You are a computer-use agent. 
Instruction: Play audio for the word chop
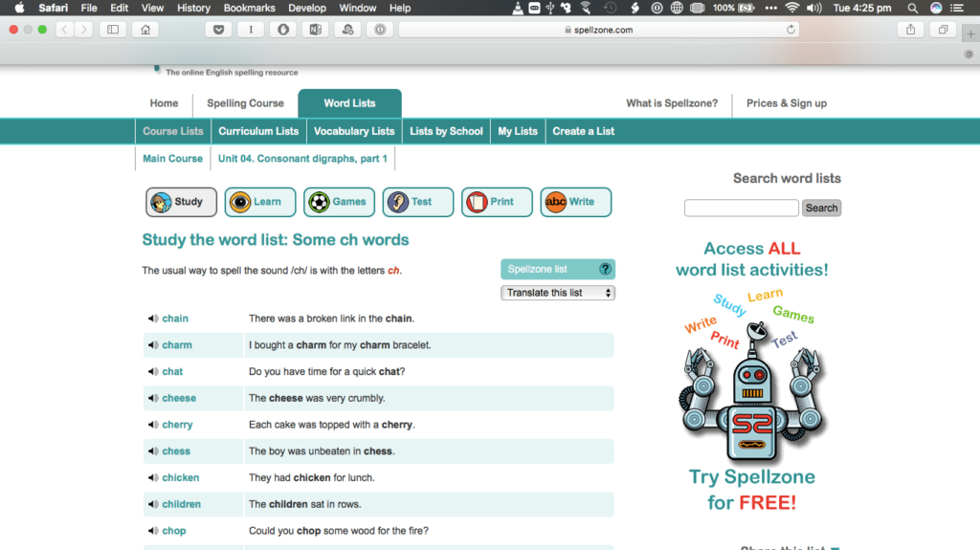tap(153, 531)
